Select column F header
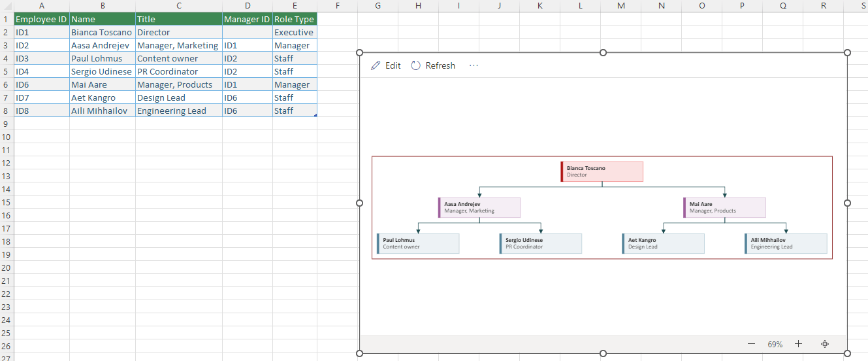868x361 pixels. pyautogui.click(x=337, y=6)
